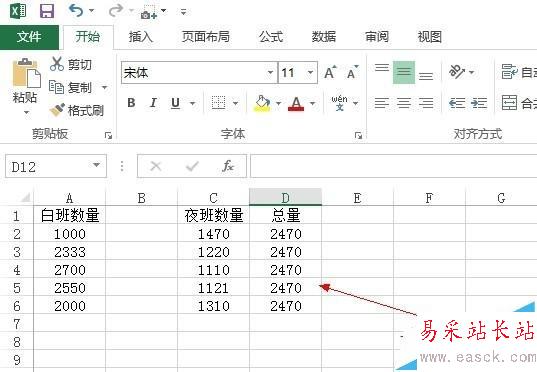Select column A header
This screenshot has width=537, height=372.
[70, 198]
